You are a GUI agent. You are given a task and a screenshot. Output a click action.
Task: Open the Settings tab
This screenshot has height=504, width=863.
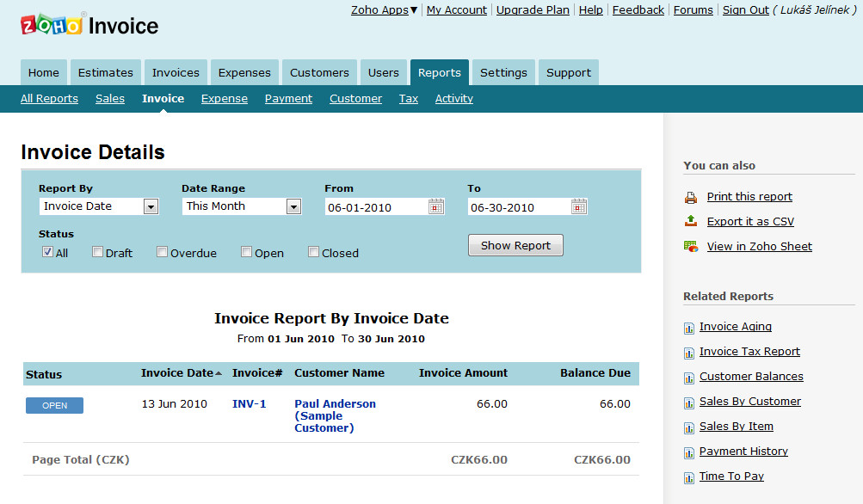click(503, 72)
